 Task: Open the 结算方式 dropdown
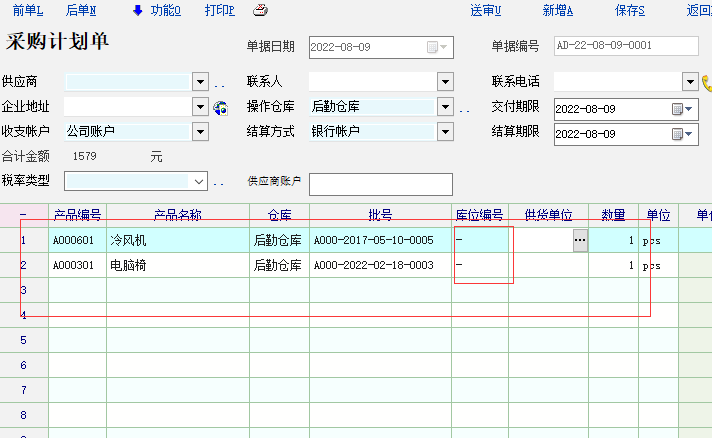pos(444,131)
